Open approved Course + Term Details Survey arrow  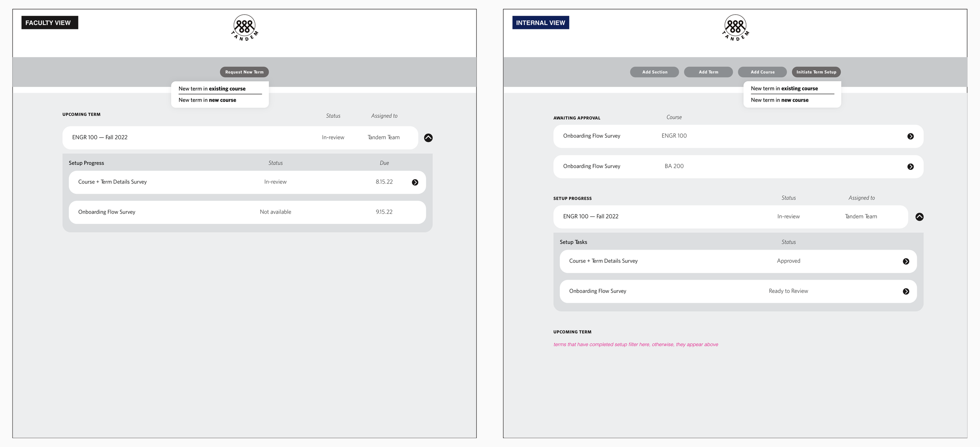tap(906, 262)
